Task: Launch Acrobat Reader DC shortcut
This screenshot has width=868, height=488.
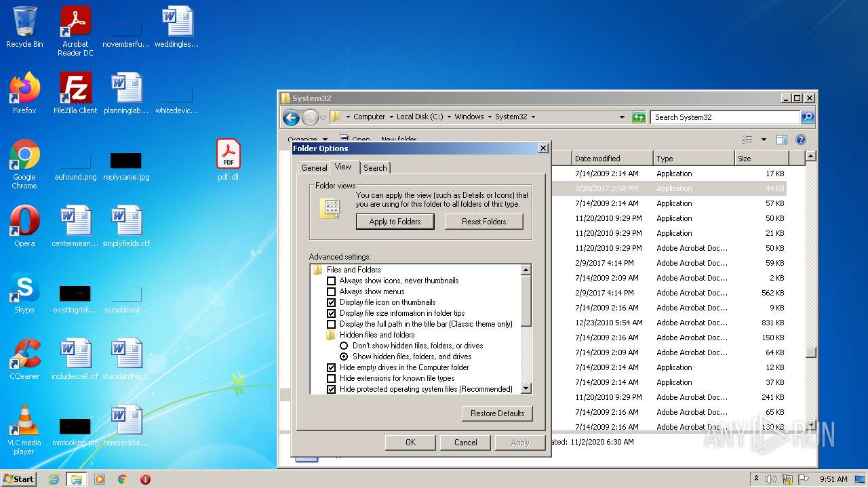Action: [75, 31]
